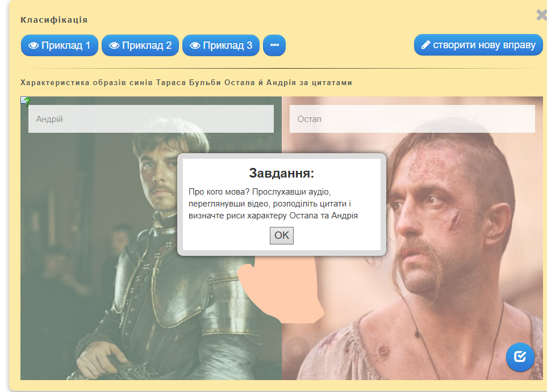Viewport: 547px width, 392px height.
Task: Click the task description text in dialog
Action: (x=273, y=204)
